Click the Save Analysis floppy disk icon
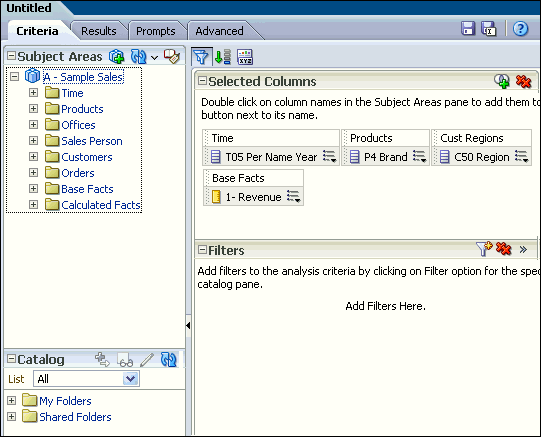Image resolution: width=541 pixels, height=437 pixels. point(468,28)
